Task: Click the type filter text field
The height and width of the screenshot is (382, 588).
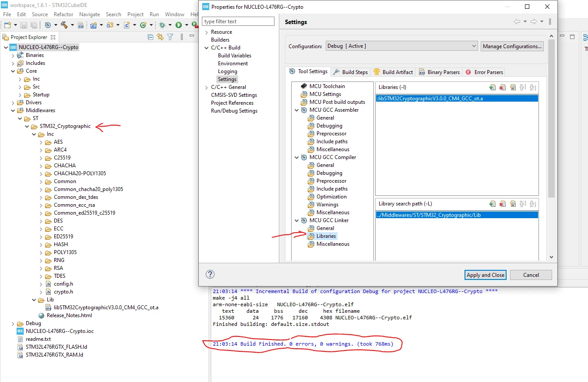Action: pos(238,21)
